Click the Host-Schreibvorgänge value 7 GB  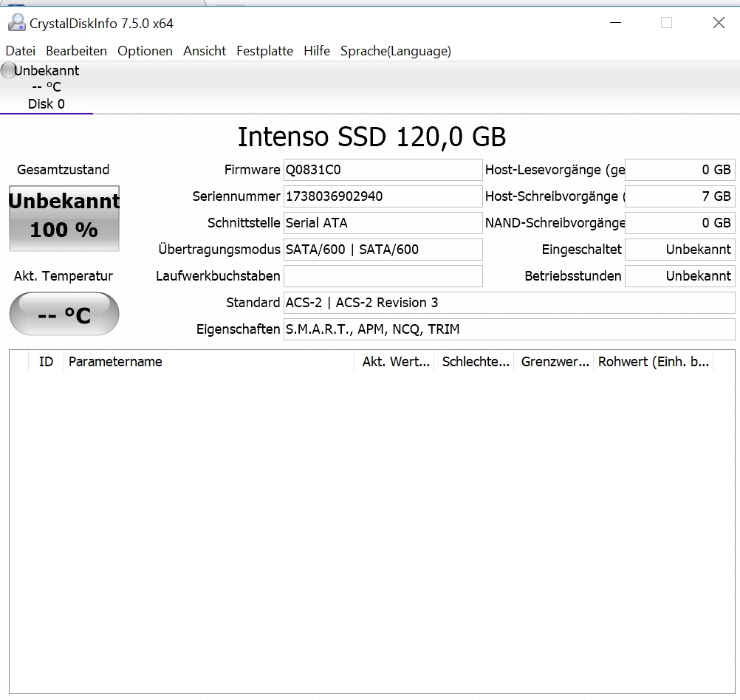pyautogui.click(x=680, y=196)
